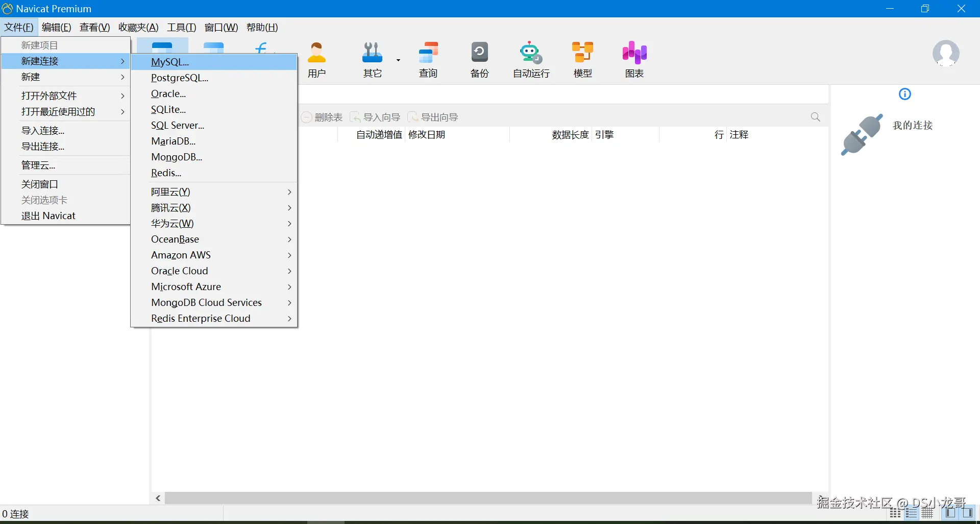Switch to detail view icon in status bar
The height and width of the screenshot is (524, 980).
coord(912,513)
